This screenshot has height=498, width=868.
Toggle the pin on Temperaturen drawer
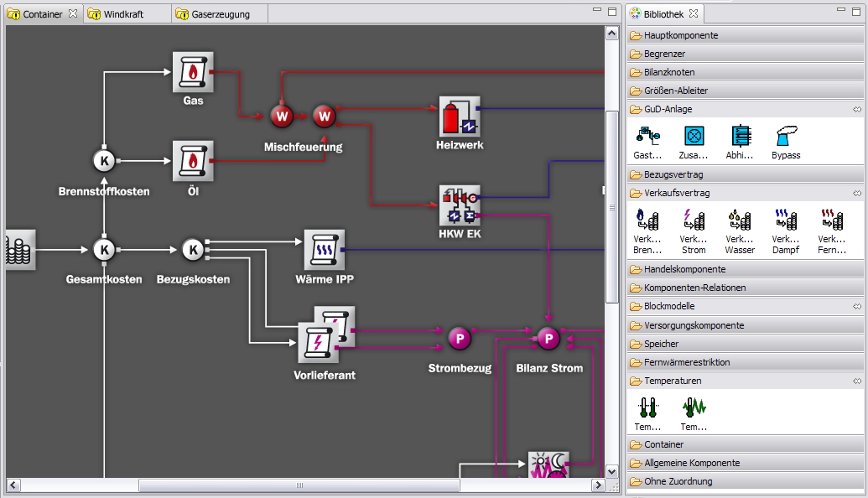click(x=857, y=381)
